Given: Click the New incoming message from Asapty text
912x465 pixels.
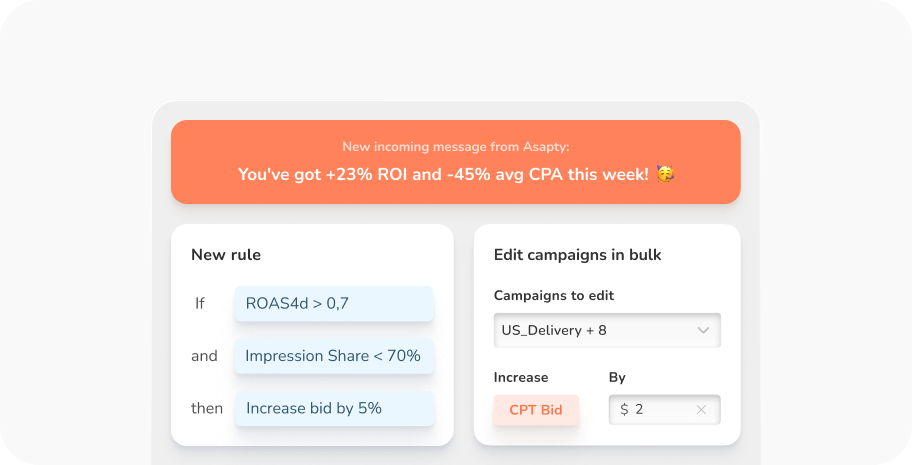Looking at the screenshot, I should click(x=455, y=146).
